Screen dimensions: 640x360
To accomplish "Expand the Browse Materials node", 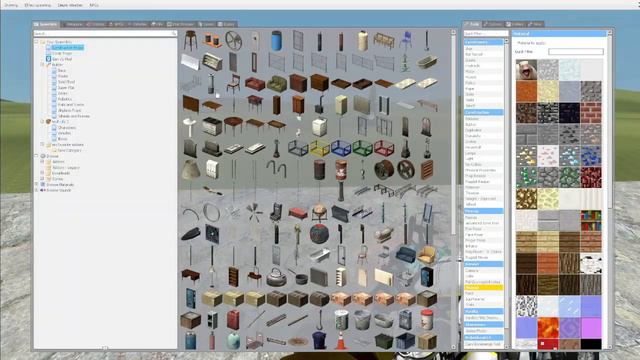I will point(36,184).
